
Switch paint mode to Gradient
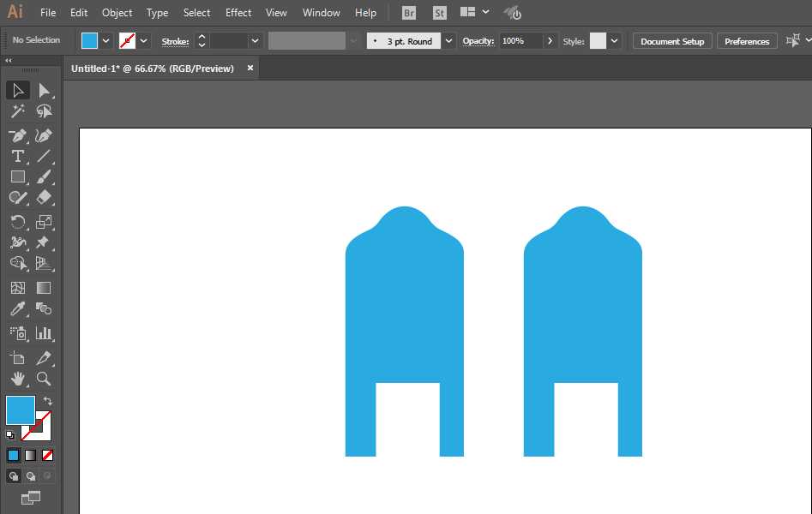(x=31, y=455)
